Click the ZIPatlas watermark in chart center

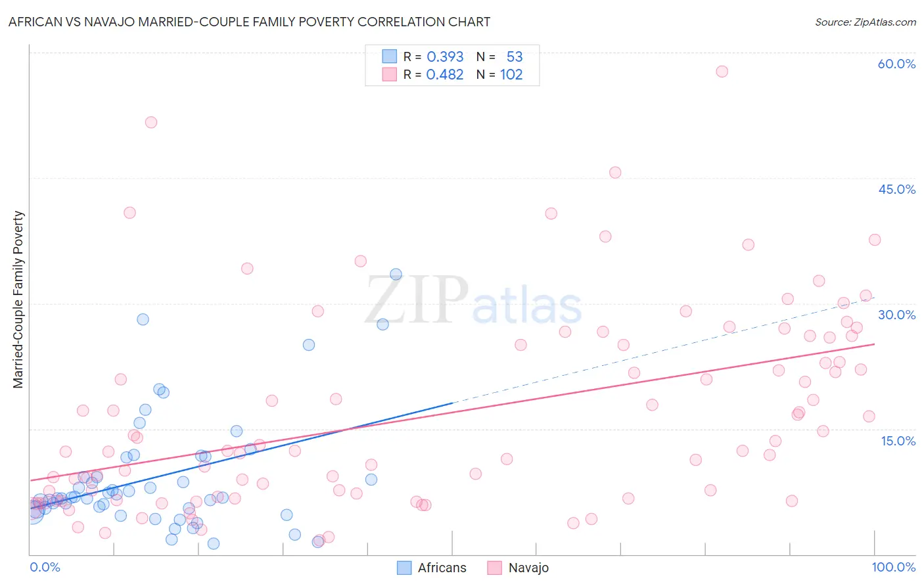(473, 300)
